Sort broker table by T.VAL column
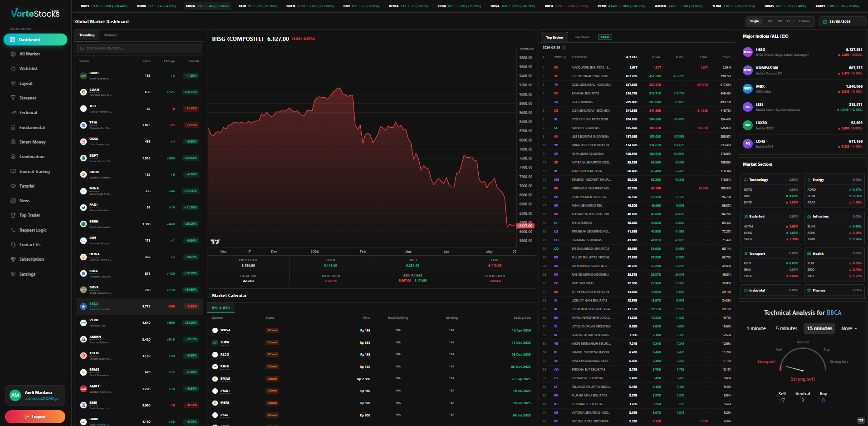Viewport: 868px width, 426px height. coord(632,57)
